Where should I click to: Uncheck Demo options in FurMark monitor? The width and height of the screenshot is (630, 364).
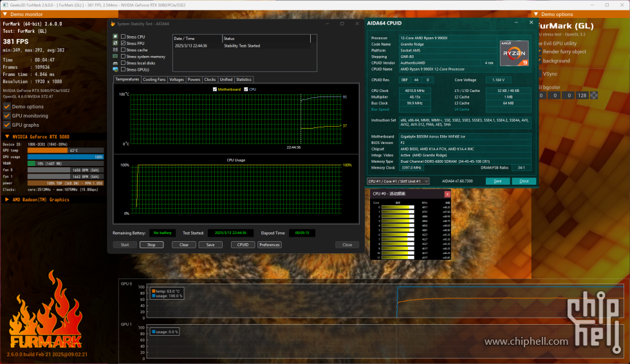7,106
